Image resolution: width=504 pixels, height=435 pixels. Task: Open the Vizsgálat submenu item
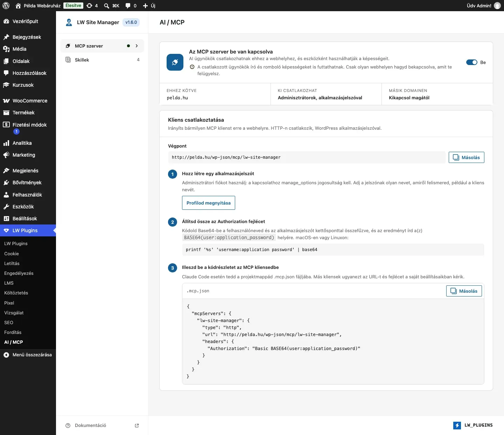[x=14, y=313]
